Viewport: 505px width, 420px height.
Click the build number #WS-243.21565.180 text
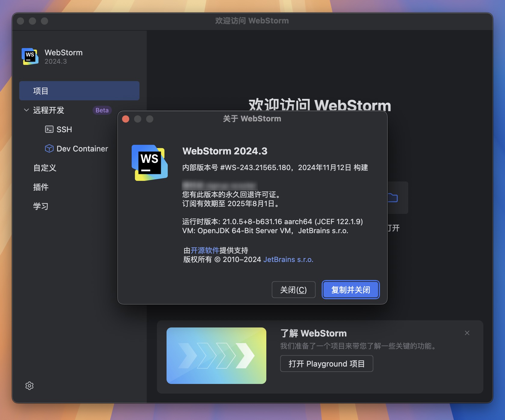click(256, 168)
